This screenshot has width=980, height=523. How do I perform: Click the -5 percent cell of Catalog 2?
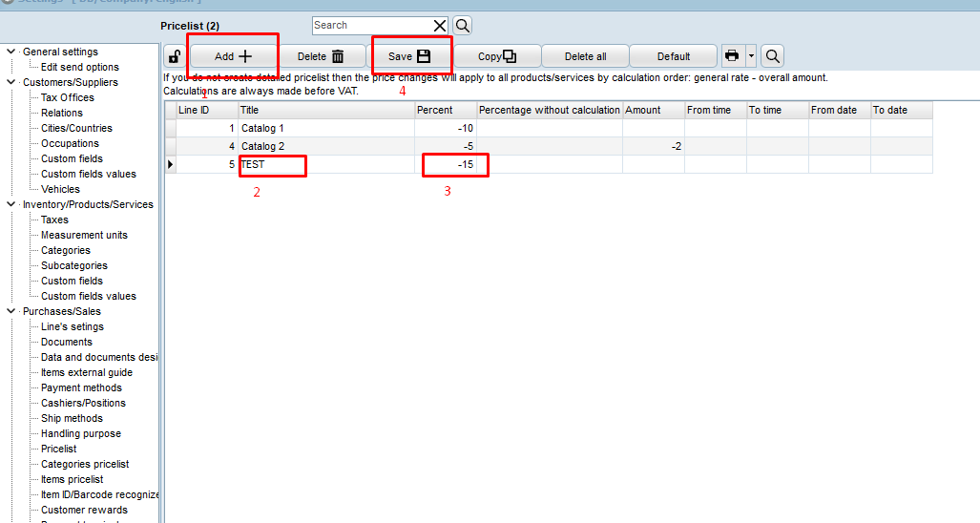pos(446,146)
